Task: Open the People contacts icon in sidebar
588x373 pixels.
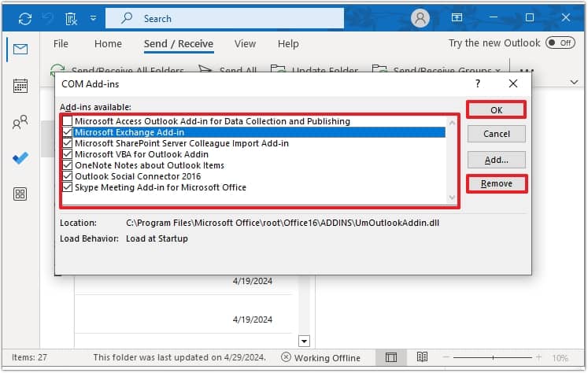Action: point(20,122)
